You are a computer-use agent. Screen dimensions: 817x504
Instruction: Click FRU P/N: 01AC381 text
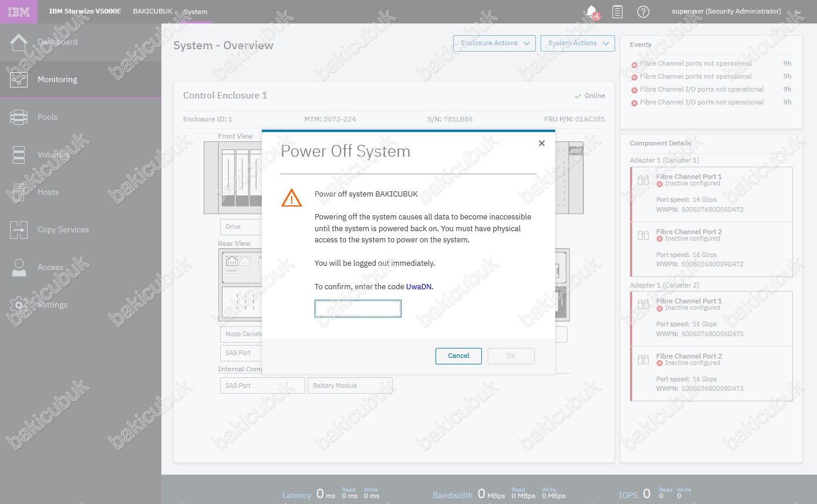tap(575, 119)
